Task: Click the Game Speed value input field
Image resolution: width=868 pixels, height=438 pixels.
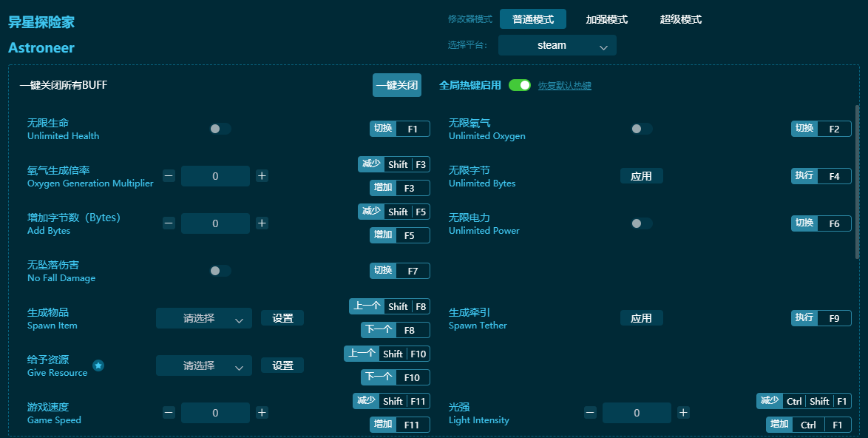Action: coord(215,412)
